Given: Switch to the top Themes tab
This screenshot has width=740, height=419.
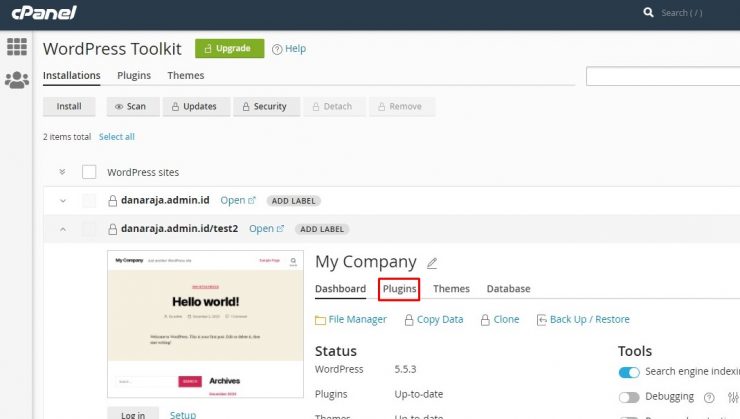Looking at the screenshot, I should click(185, 75).
